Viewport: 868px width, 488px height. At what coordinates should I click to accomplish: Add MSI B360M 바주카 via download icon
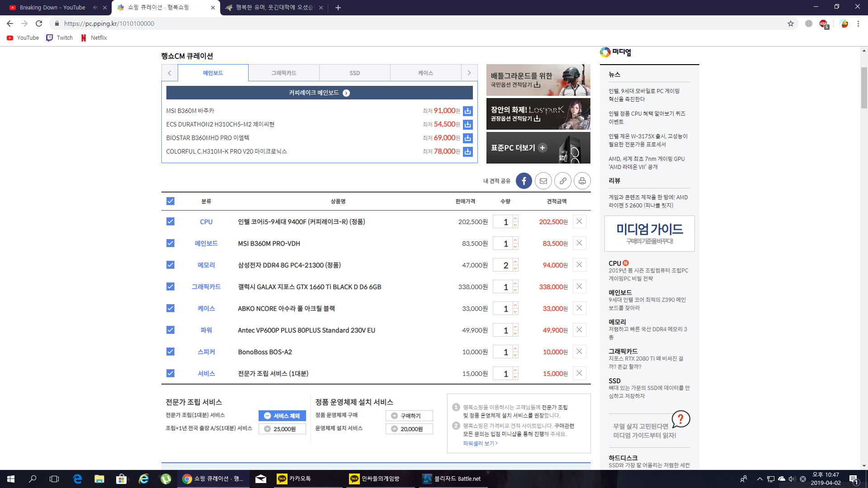(468, 111)
